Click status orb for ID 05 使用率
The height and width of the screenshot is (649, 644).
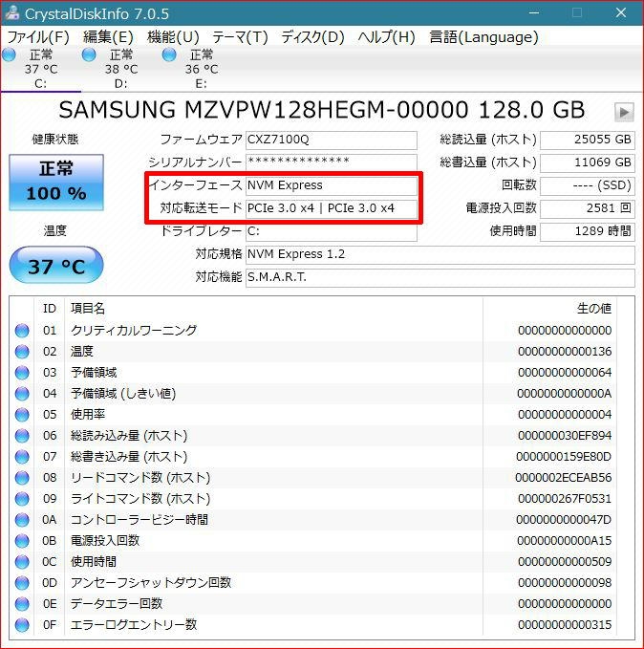[x=22, y=414]
